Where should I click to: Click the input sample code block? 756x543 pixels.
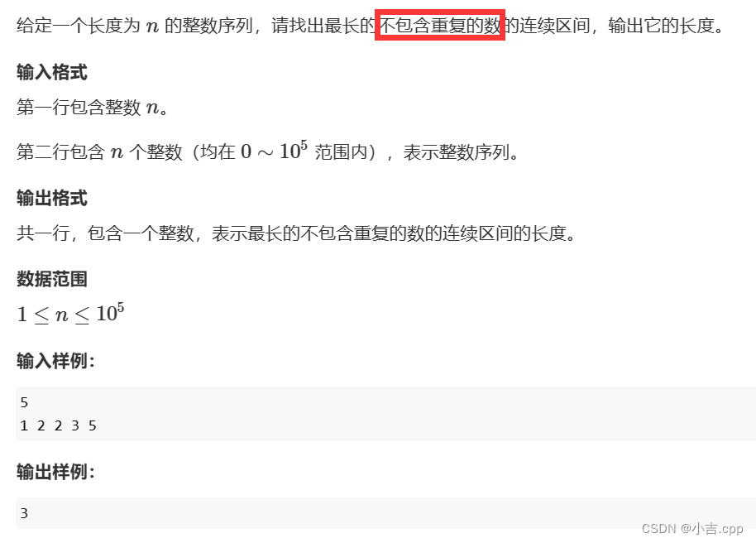(386, 414)
